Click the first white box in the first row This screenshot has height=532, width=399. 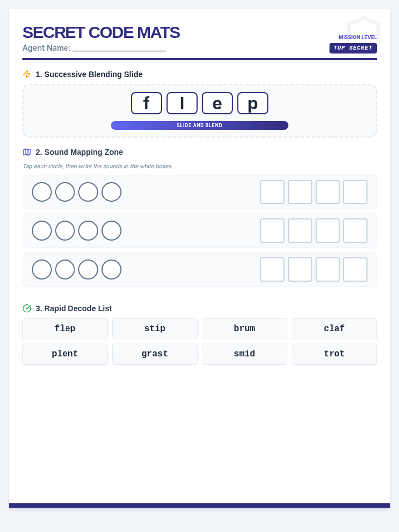click(272, 192)
